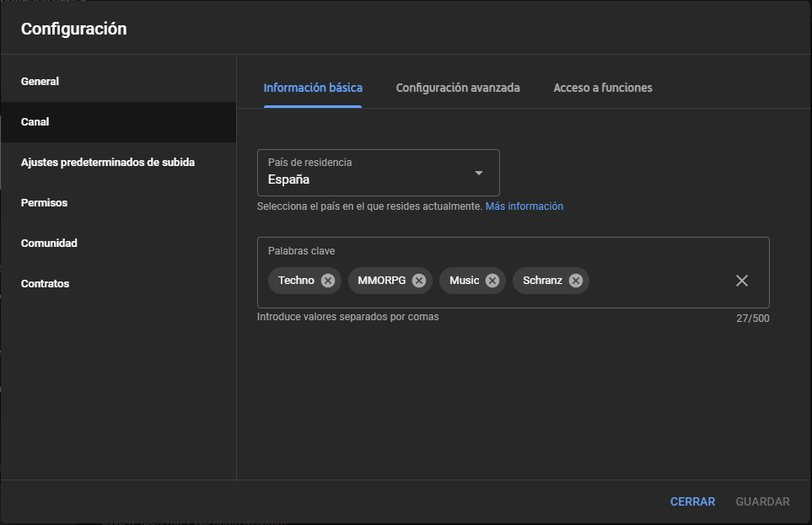
Task: Select General in the settings sidebar
Action: pyautogui.click(x=40, y=82)
